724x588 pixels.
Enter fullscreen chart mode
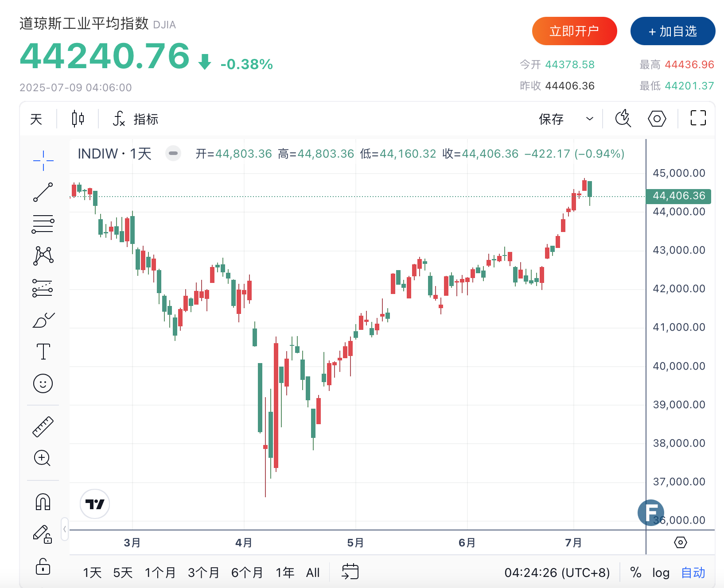698,118
